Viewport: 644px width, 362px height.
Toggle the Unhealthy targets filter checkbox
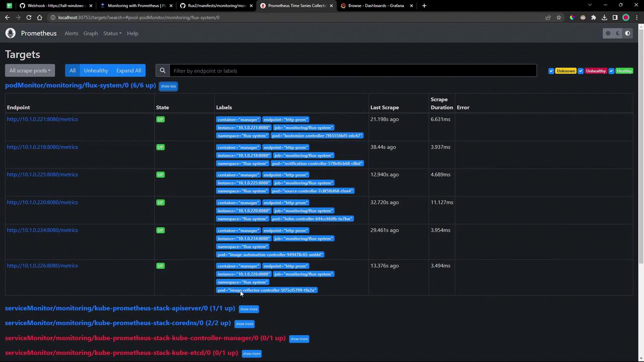click(x=581, y=71)
